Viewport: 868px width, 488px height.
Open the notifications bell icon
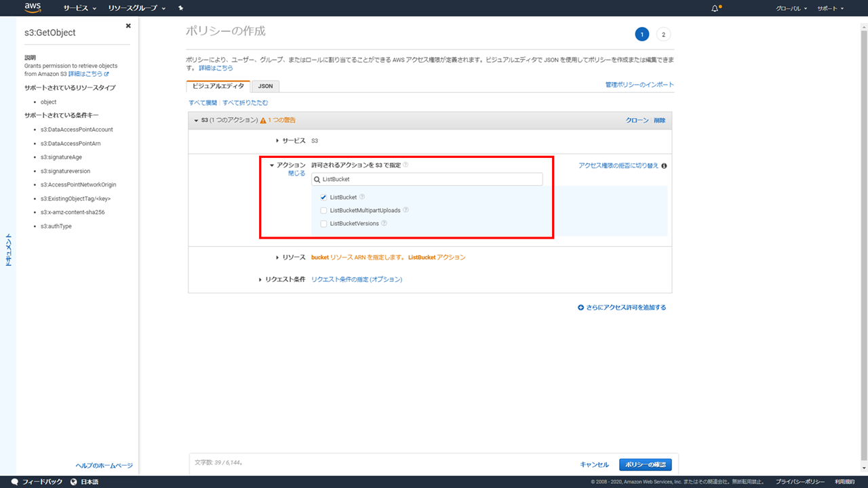tap(715, 8)
